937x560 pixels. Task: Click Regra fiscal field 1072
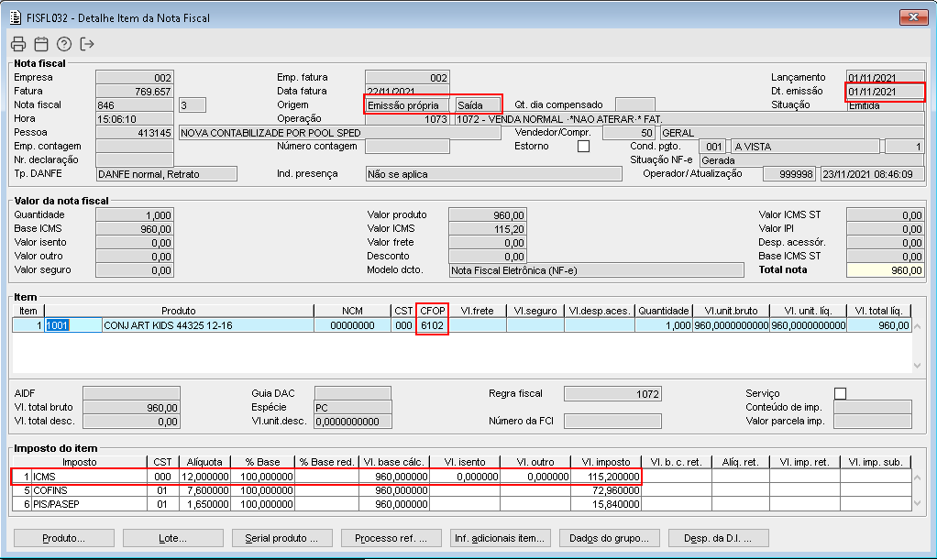[x=612, y=394]
